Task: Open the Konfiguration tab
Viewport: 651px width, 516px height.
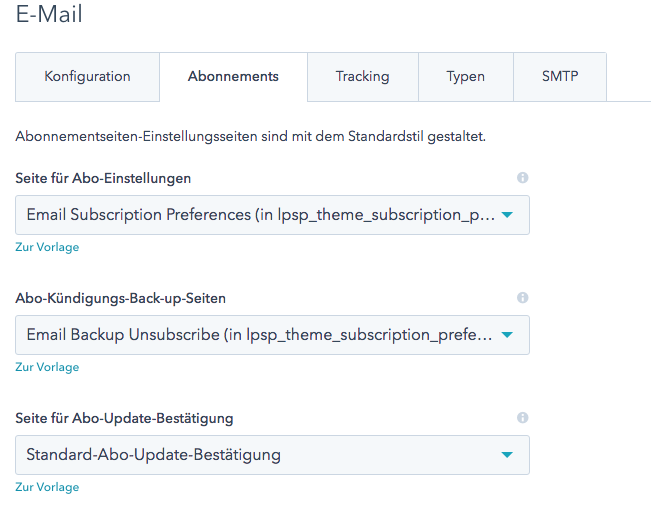Action: click(88, 77)
